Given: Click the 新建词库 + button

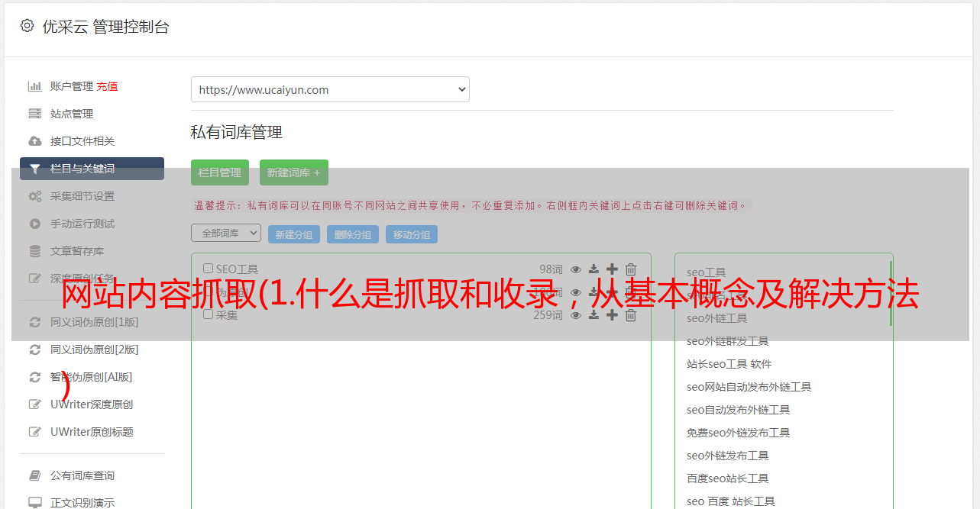Looking at the screenshot, I should tap(294, 172).
